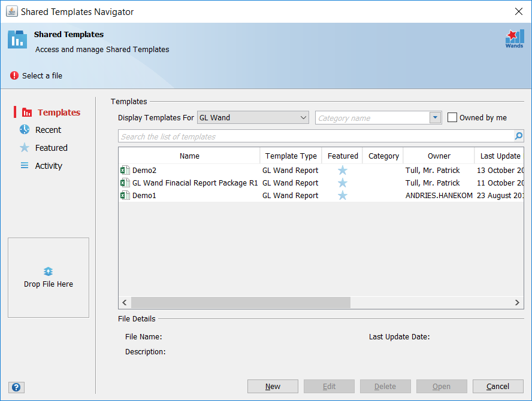Click the Excel icon beside GL Wand Finacial Report Package

(x=125, y=183)
